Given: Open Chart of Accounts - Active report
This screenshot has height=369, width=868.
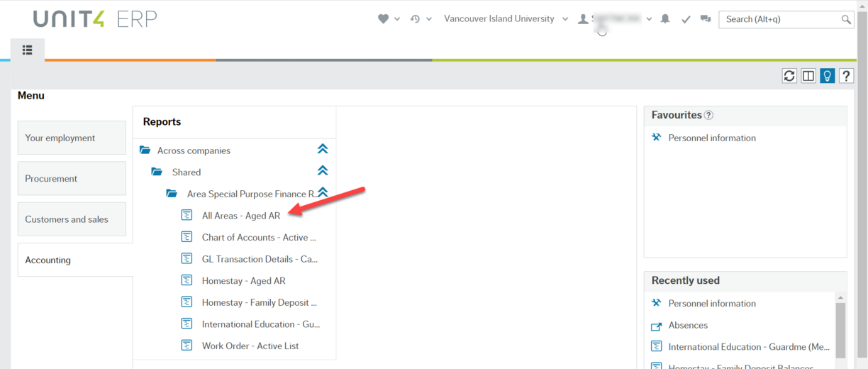Looking at the screenshot, I should (259, 238).
